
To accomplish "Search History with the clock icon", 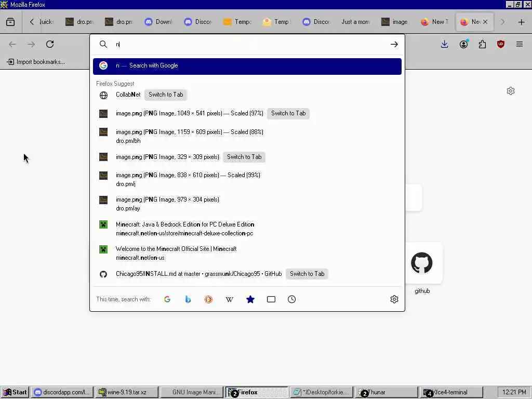I will 292,299.
